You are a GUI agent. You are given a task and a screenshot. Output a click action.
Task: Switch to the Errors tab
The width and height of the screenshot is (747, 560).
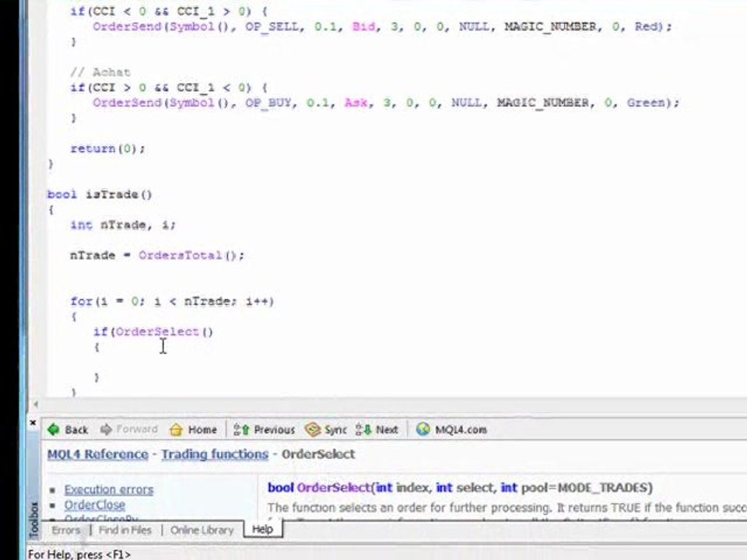pyautogui.click(x=65, y=530)
